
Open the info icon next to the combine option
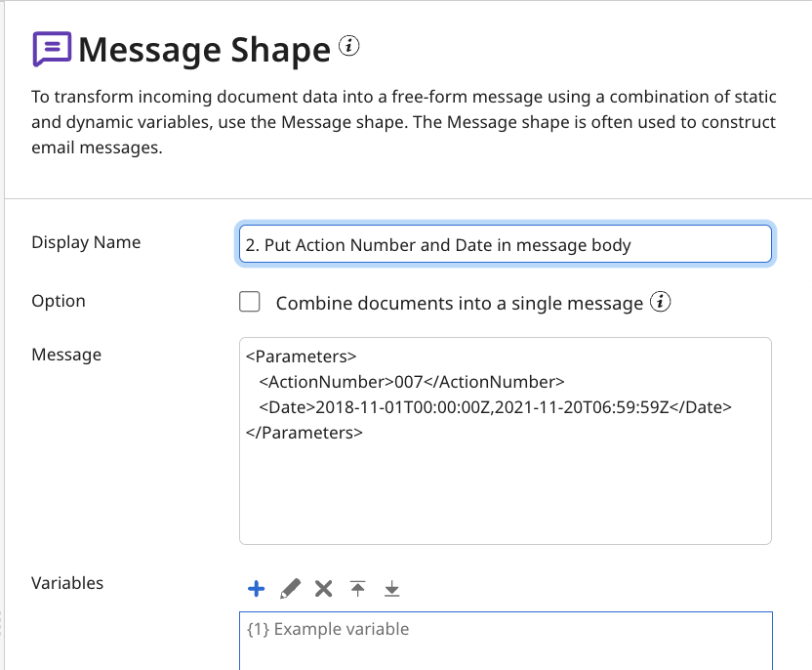click(x=662, y=302)
